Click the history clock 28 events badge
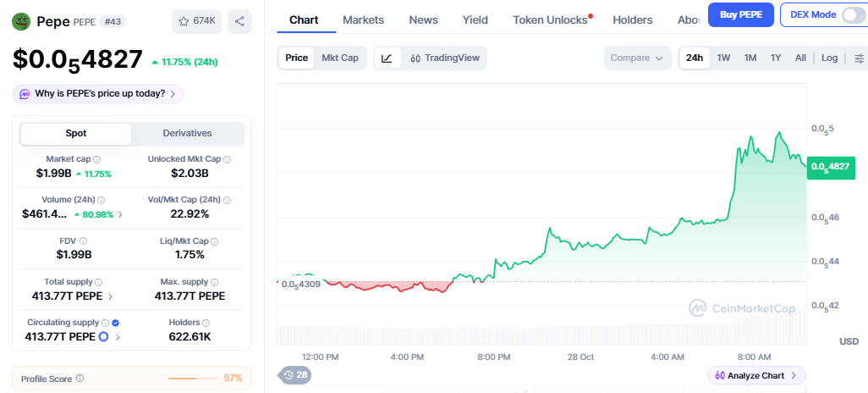 click(295, 375)
